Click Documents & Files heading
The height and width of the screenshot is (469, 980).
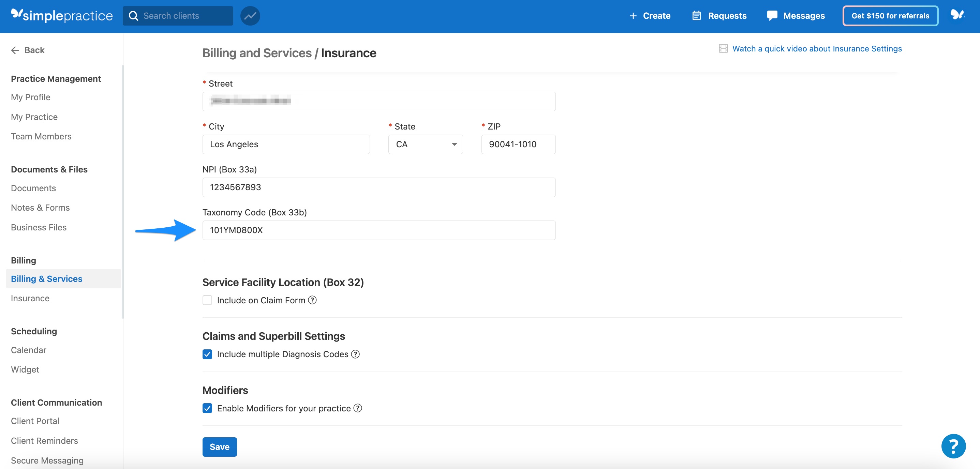49,169
